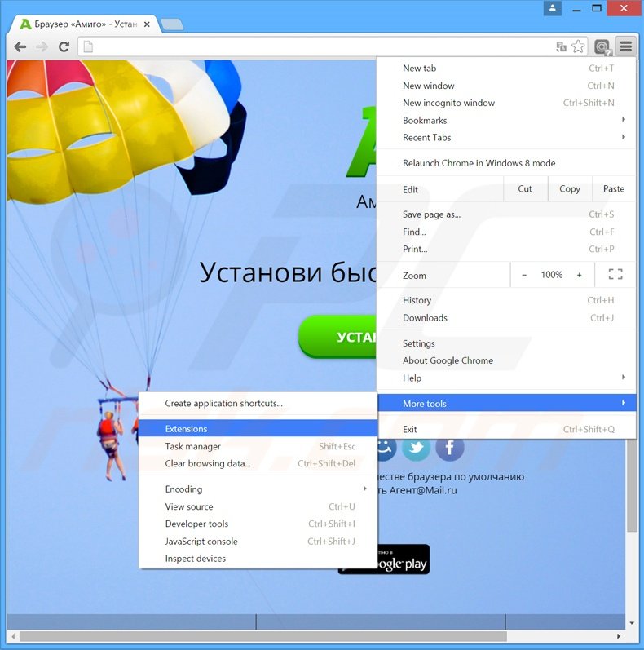The height and width of the screenshot is (650, 644).
Task: Select About Google Chrome
Action: pos(506,360)
